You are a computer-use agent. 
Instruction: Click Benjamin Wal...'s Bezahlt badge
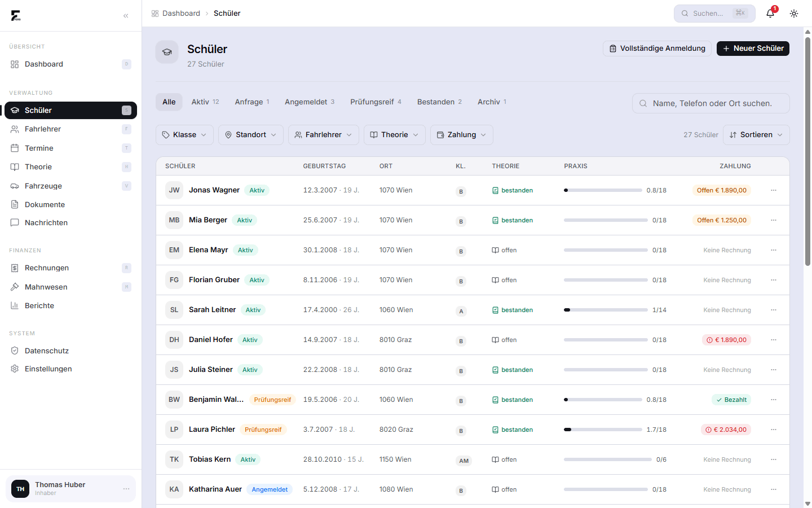(x=731, y=400)
